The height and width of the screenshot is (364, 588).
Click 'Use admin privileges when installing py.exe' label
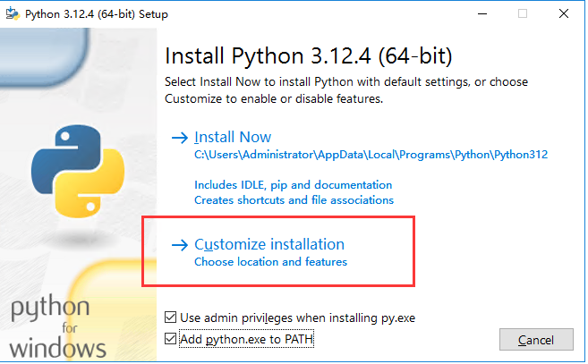pyautogui.click(x=297, y=317)
